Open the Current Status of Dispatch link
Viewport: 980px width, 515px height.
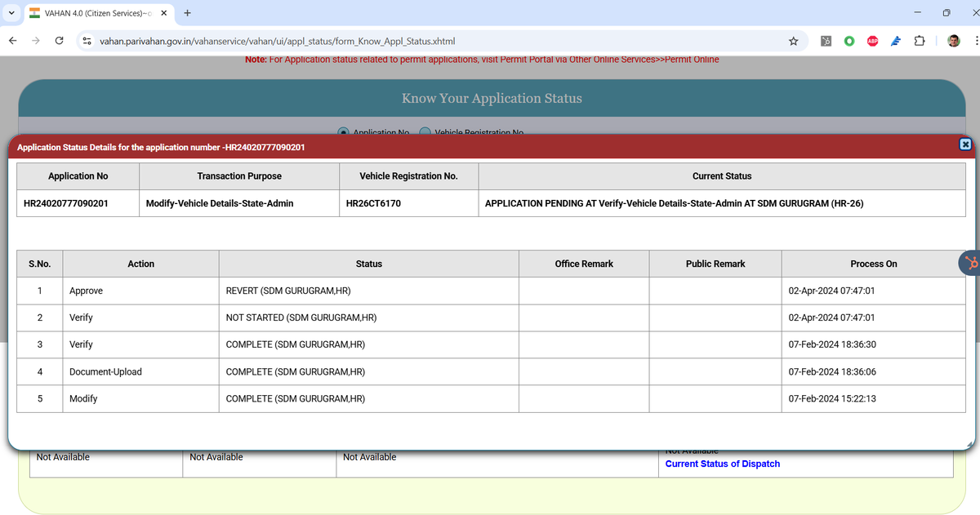[x=723, y=464]
